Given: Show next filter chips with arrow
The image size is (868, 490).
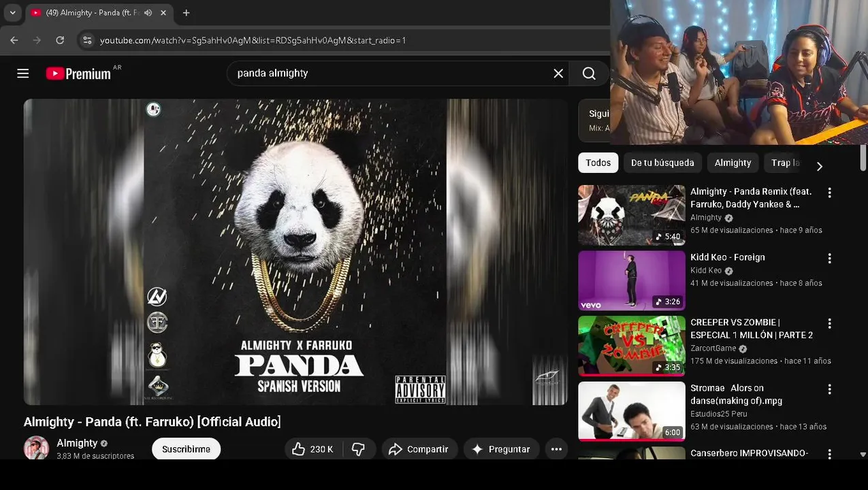Looking at the screenshot, I should click(x=819, y=166).
